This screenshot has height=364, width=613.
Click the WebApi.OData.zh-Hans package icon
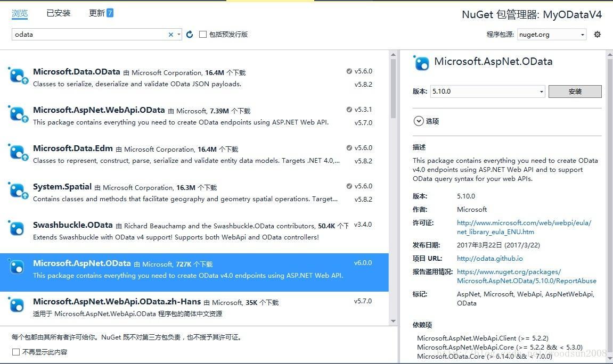click(17, 304)
